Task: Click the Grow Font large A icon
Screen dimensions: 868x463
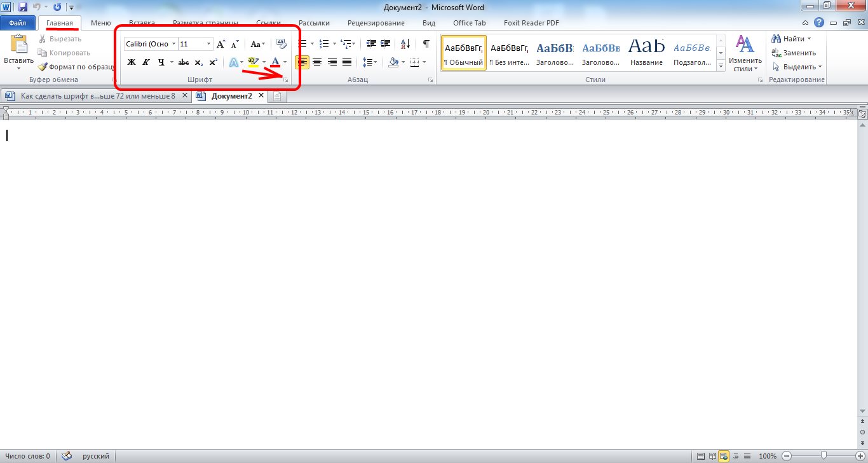Action: (x=220, y=44)
